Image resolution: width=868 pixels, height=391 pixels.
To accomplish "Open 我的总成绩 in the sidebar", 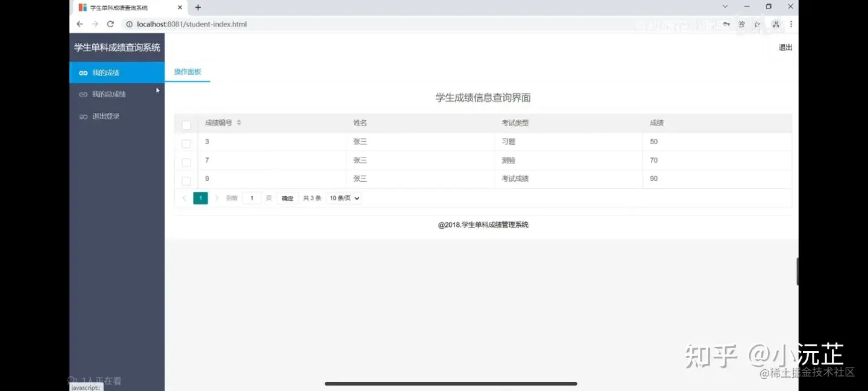I will coord(117,94).
